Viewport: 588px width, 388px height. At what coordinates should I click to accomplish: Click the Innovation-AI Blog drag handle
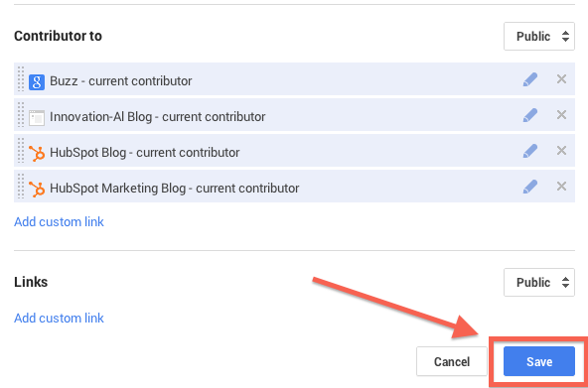[x=21, y=114]
